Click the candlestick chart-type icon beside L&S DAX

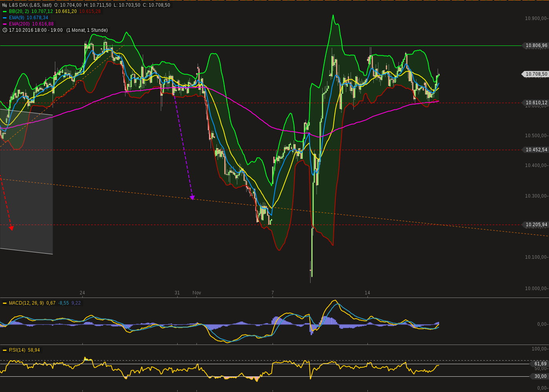point(5,5)
